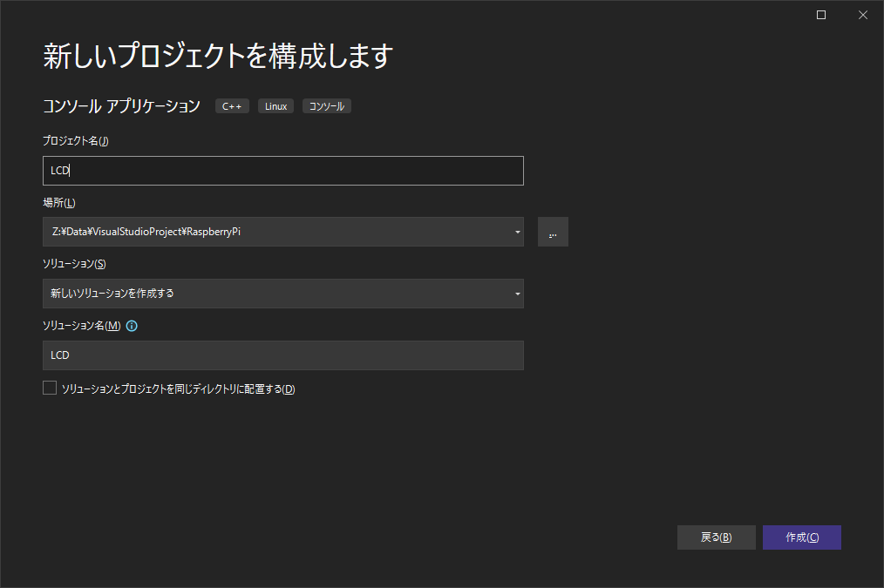The width and height of the screenshot is (884, 588).
Task: Click the コンソール tag label
Action: click(327, 106)
